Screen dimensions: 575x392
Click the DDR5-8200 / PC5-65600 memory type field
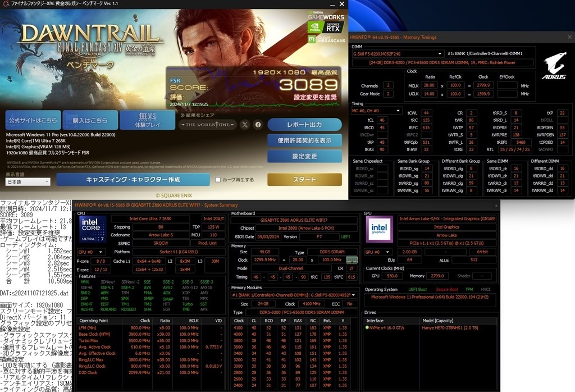(302, 312)
